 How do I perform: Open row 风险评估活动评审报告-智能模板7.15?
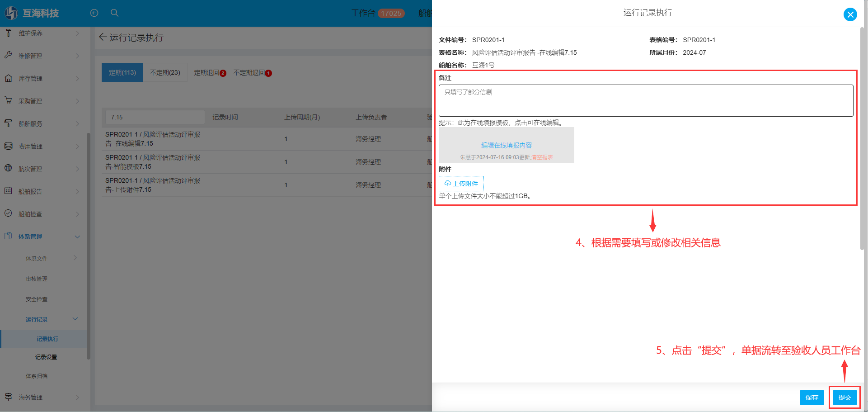[x=153, y=162]
